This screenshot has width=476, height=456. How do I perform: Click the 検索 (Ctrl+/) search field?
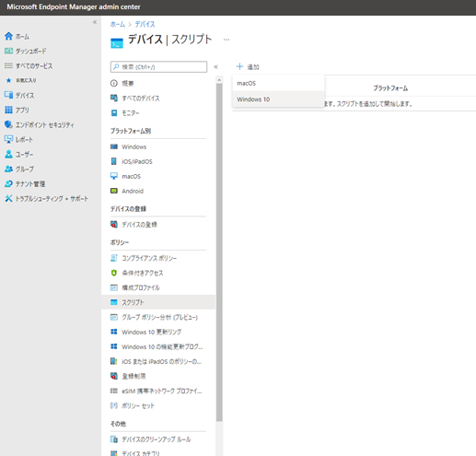[x=158, y=66]
